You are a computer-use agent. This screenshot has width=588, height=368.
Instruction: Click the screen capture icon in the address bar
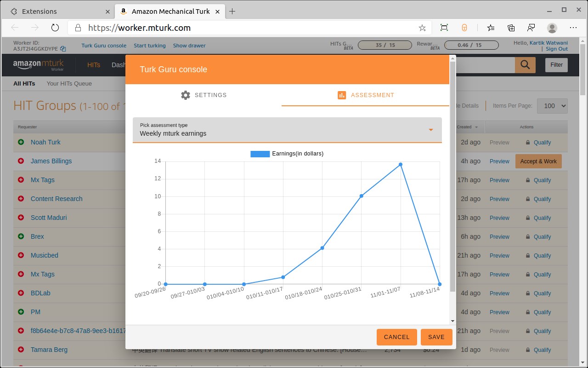pos(444,28)
